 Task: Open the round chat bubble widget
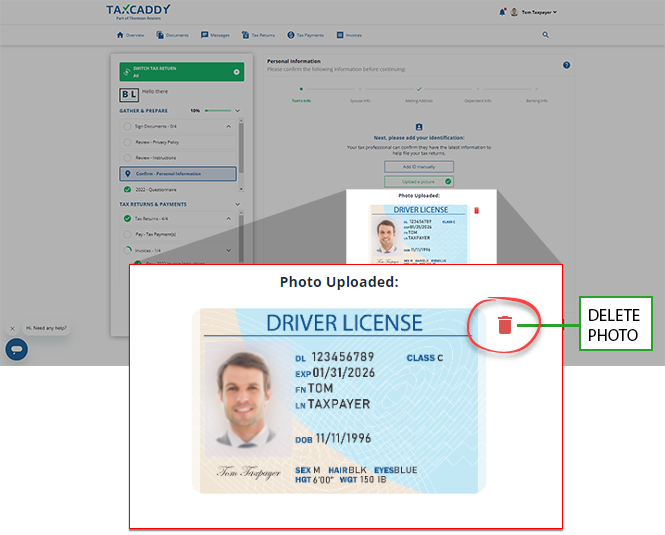tap(17, 349)
